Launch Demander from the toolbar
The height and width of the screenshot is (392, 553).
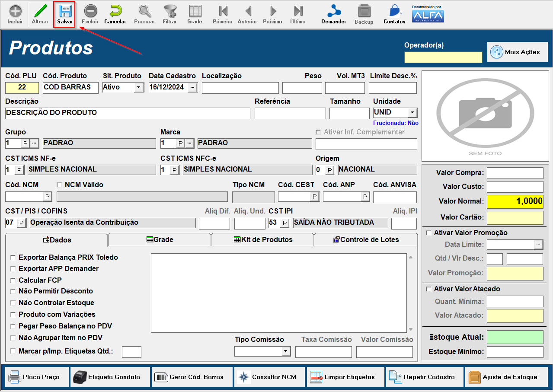coord(333,11)
